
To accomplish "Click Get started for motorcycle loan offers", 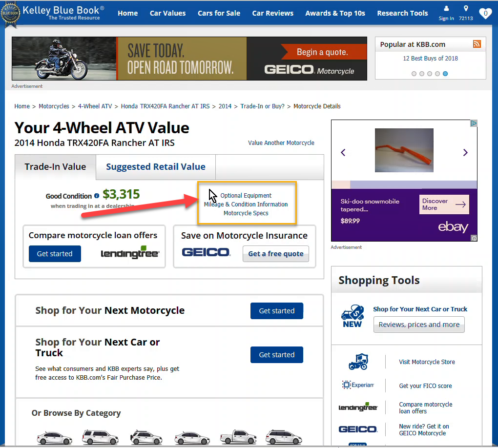I will (x=55, y=254).
